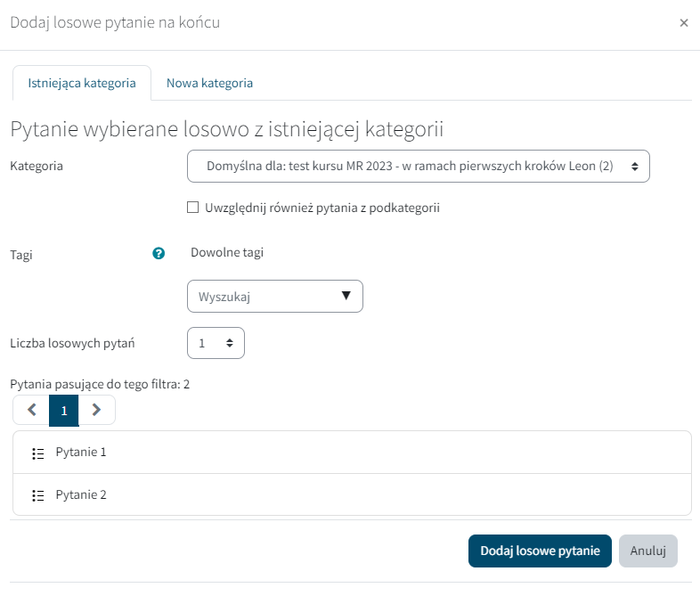This screenshot has width=700, height=604.
Task: Click the Dodaj losowe pytanie button
Action: (x=540, y=551)
